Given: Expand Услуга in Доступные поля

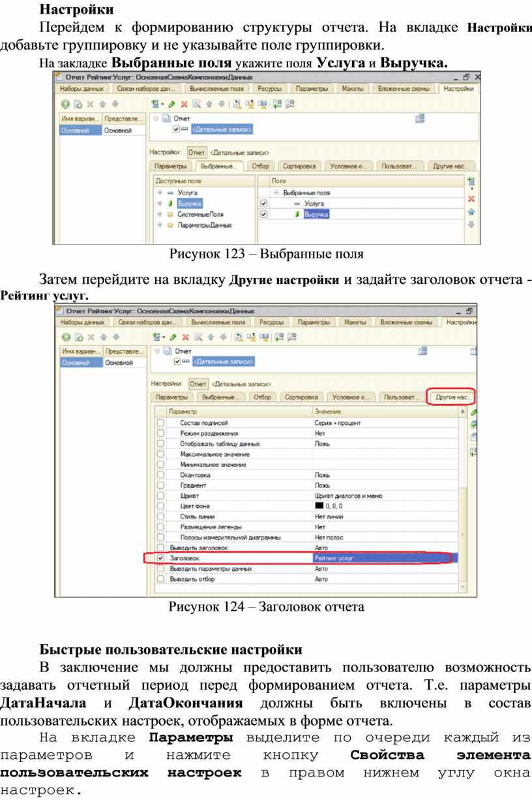Looking at the screenshot, I should point(160,193).
